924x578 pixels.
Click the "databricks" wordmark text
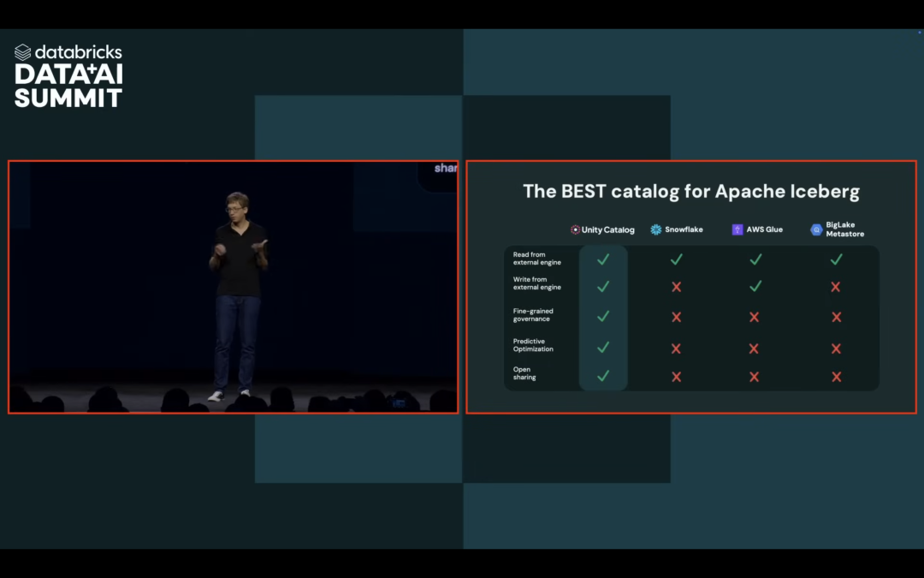coord(79,52)
